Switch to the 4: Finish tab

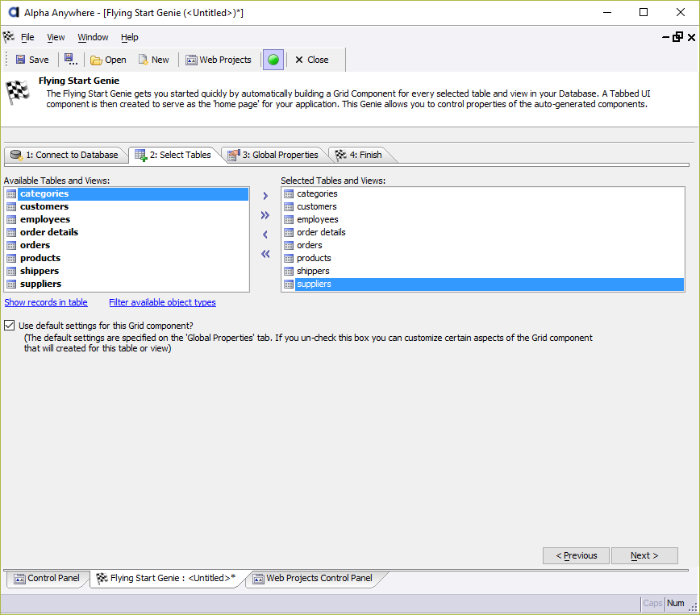[359, 155]
